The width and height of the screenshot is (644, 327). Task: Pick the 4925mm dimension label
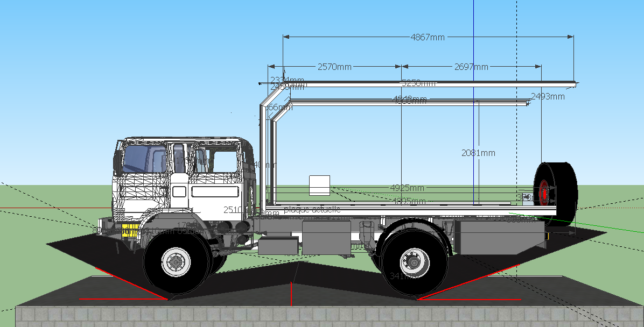point(407,188)
